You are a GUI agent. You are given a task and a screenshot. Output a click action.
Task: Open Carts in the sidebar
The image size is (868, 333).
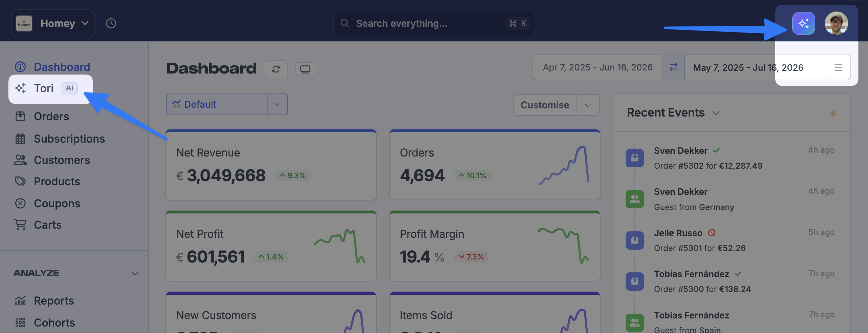point(38,225)
